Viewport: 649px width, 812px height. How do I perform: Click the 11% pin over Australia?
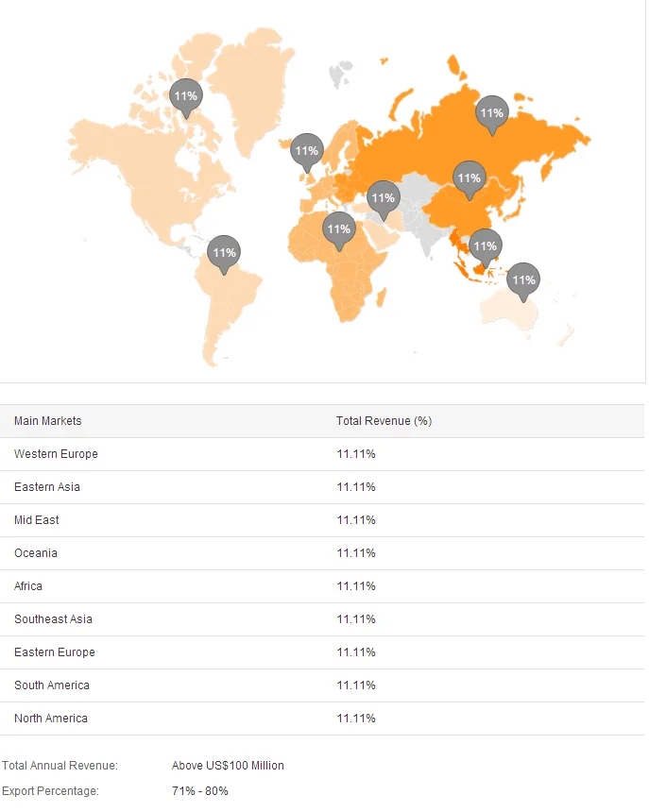523,279
